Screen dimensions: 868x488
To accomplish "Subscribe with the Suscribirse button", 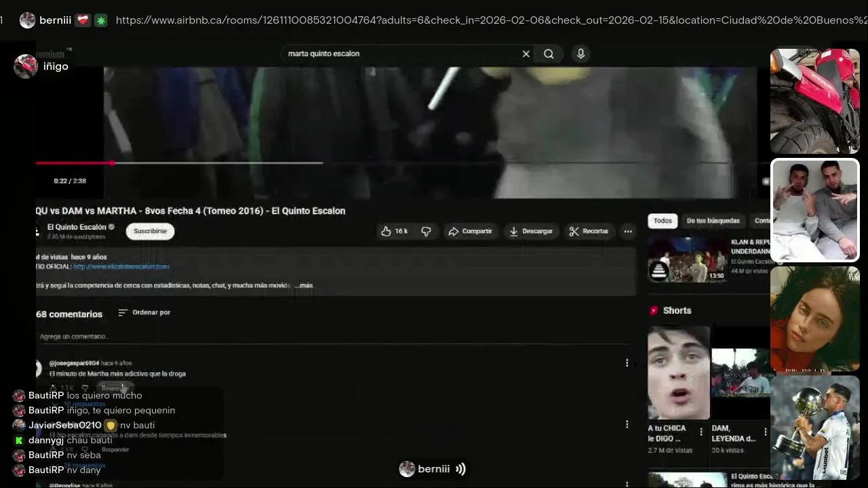I will click(x=150, y=231).
